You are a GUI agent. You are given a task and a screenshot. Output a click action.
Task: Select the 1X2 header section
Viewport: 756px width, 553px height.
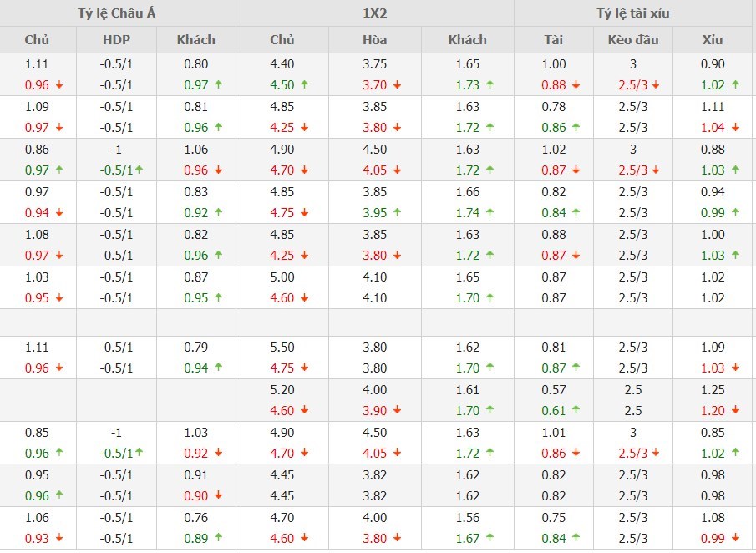374,13
